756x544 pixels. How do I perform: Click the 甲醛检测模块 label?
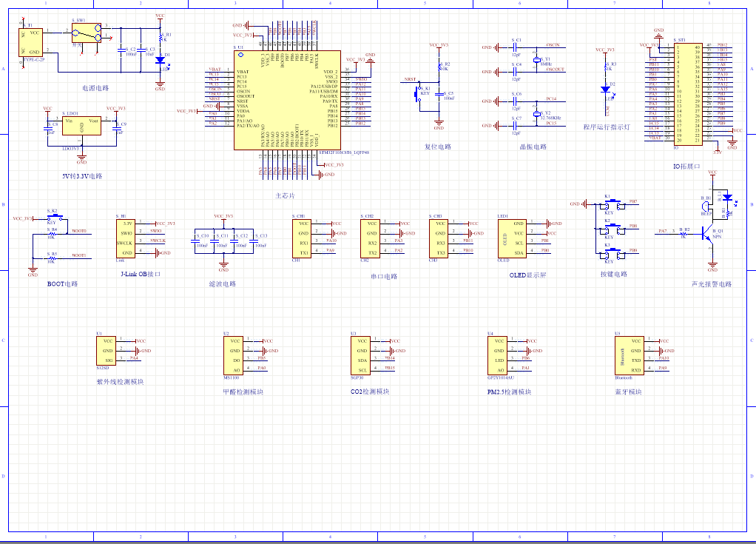[243, 392]
